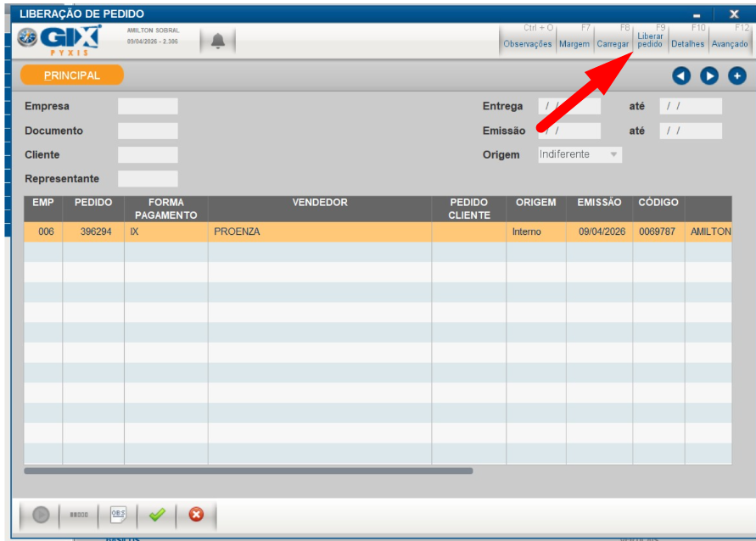Click Liberar pedido in the toolbar
Image resolution: width=756 pixels, height=541 pixels.
point(650,40)
